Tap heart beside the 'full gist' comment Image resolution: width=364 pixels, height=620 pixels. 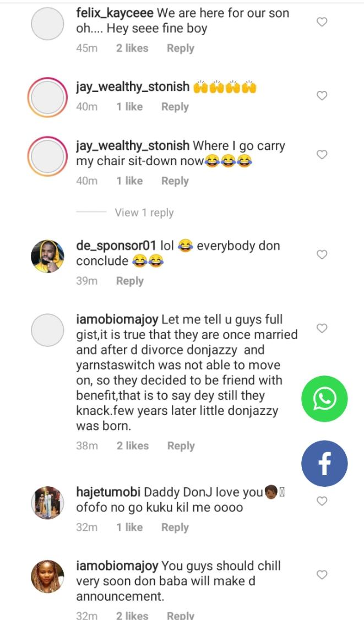click(322, 329)
